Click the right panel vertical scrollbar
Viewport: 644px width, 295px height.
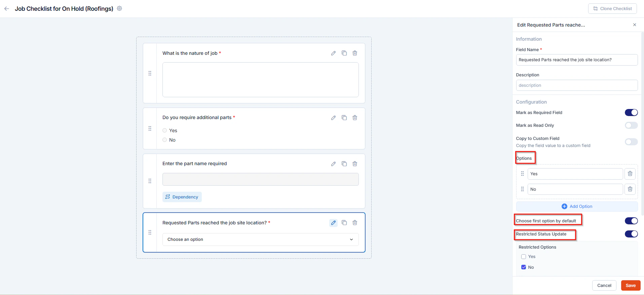[x=642, y=124]
